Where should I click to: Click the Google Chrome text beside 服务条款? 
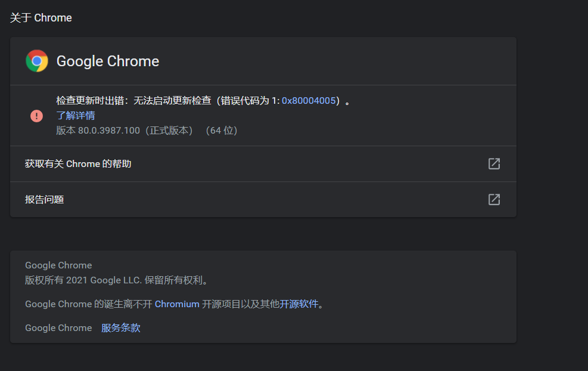(58, 327)
